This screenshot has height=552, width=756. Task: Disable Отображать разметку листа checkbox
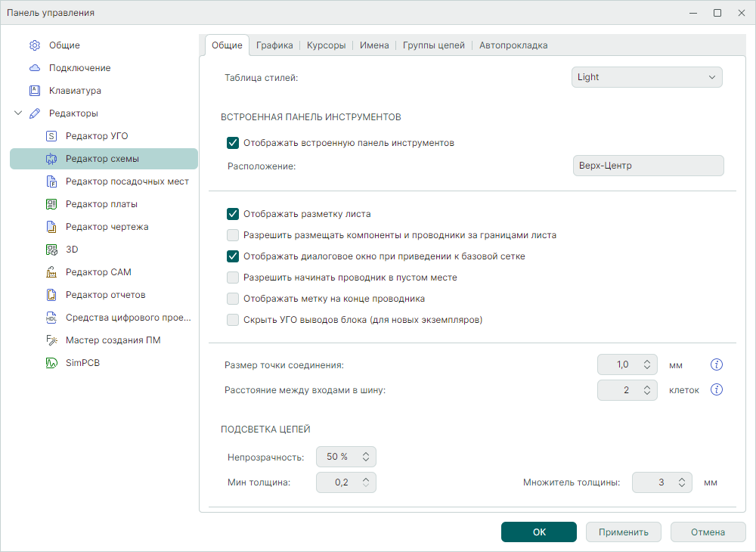coord(233,214)
